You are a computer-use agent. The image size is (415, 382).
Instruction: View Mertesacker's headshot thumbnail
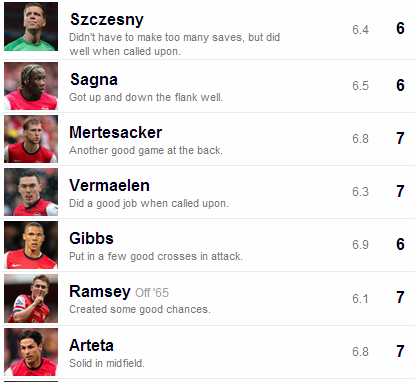[31, 139]
